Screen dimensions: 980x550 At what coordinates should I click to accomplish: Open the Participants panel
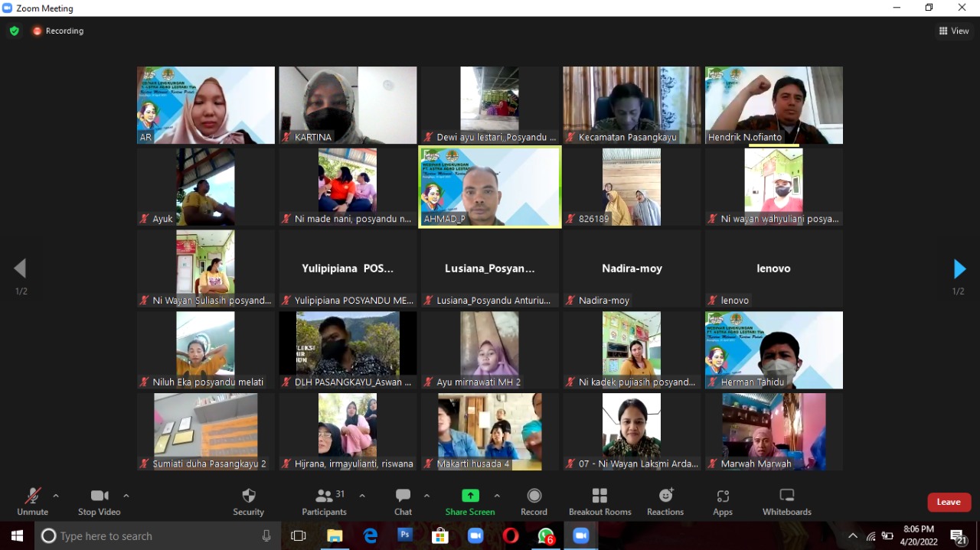point(324,502)
